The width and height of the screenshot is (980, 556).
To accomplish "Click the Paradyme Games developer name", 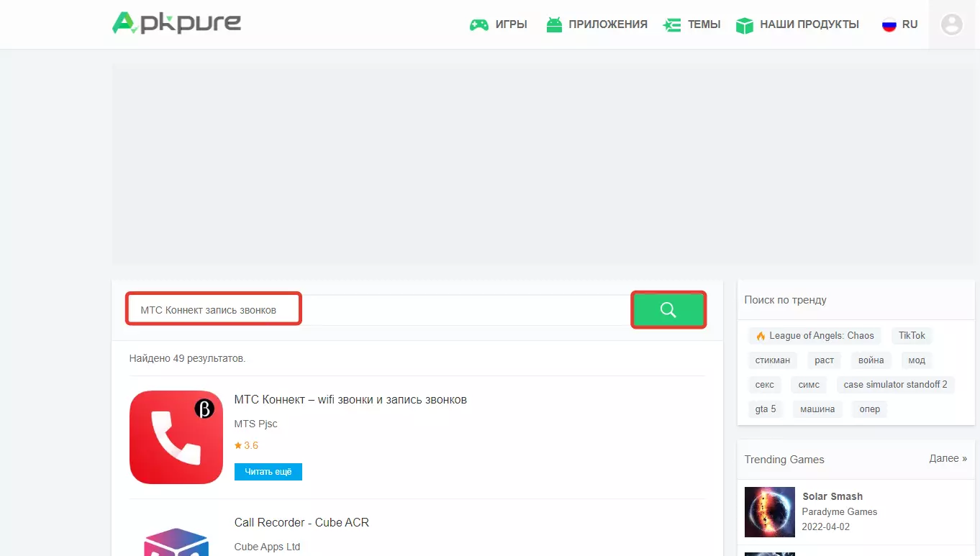I will [x=840, y=512].
